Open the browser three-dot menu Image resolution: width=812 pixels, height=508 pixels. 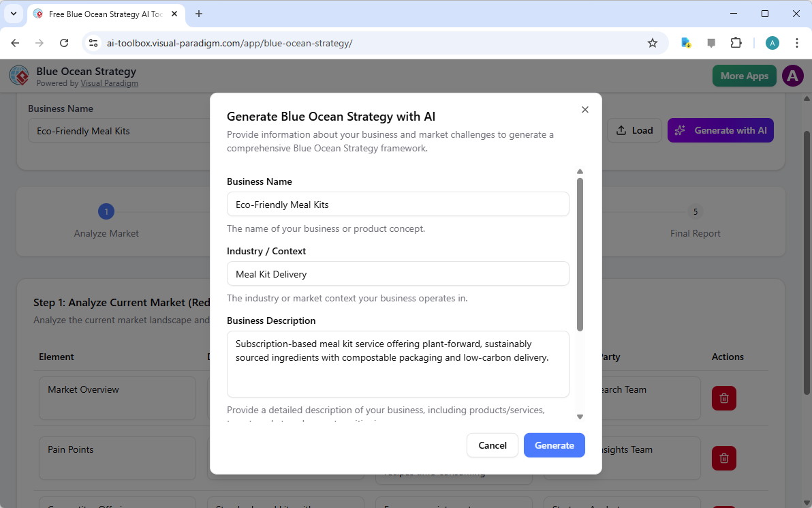797,42
